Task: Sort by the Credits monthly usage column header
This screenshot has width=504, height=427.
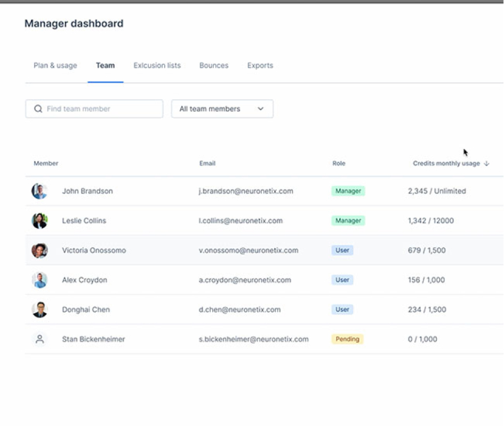Action: pyautogui.click(x=446, y=163)
